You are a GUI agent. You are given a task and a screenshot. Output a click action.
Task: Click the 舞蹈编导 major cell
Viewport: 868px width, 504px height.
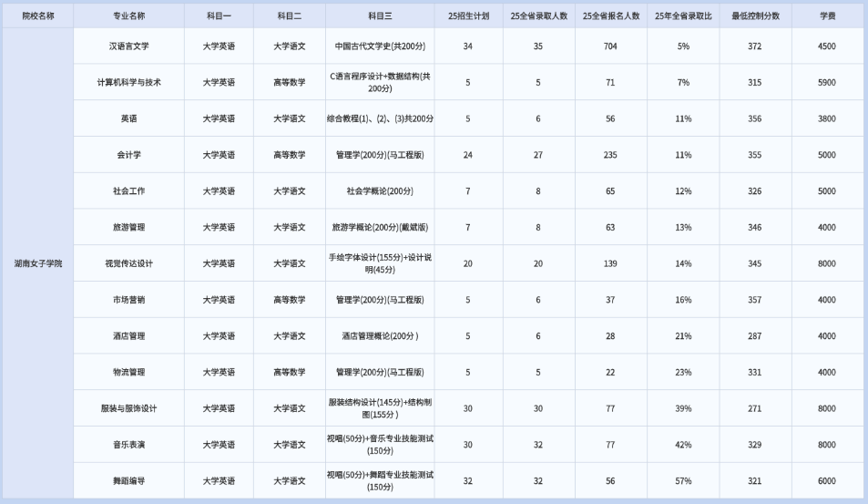pos(128,481)
